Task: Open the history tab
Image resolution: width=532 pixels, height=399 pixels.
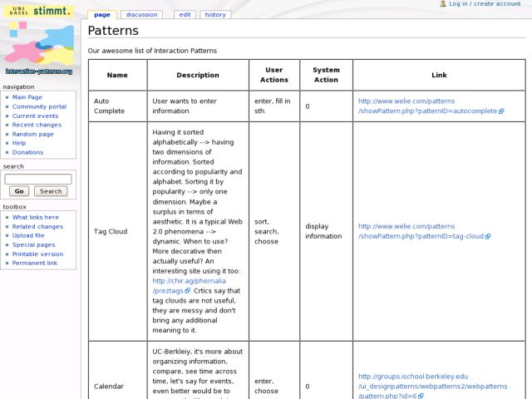Action: coord(214,15)
